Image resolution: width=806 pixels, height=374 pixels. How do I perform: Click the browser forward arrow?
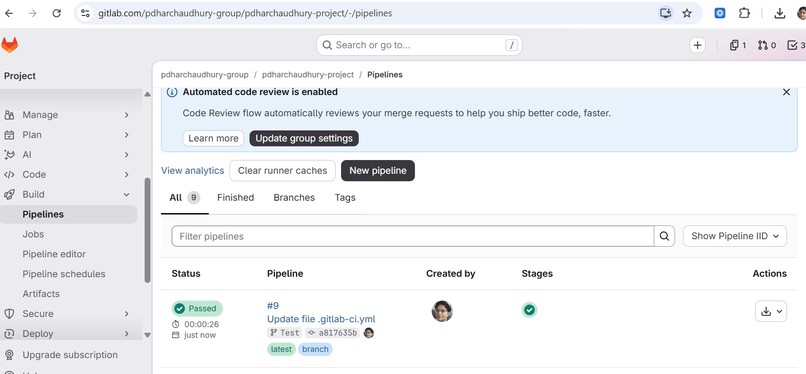coord(32,13)
